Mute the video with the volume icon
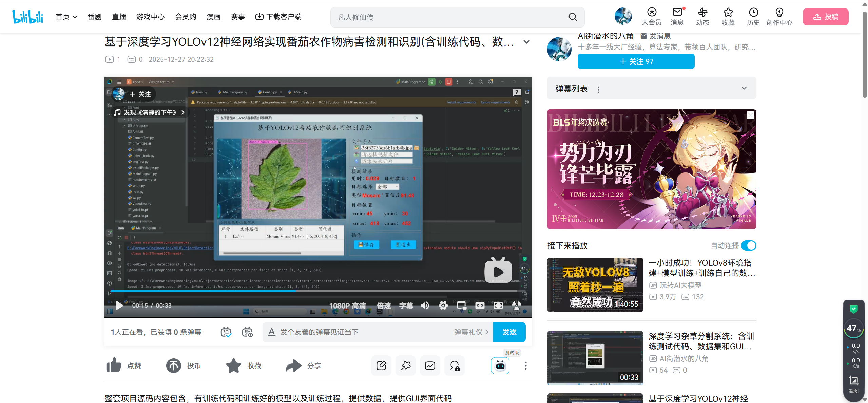 [425, 305]
